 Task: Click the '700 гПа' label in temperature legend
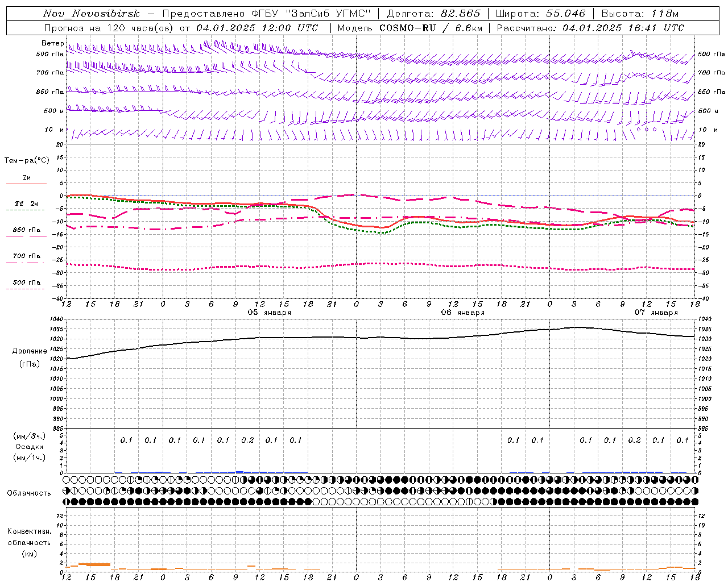(x=27, y=256)
